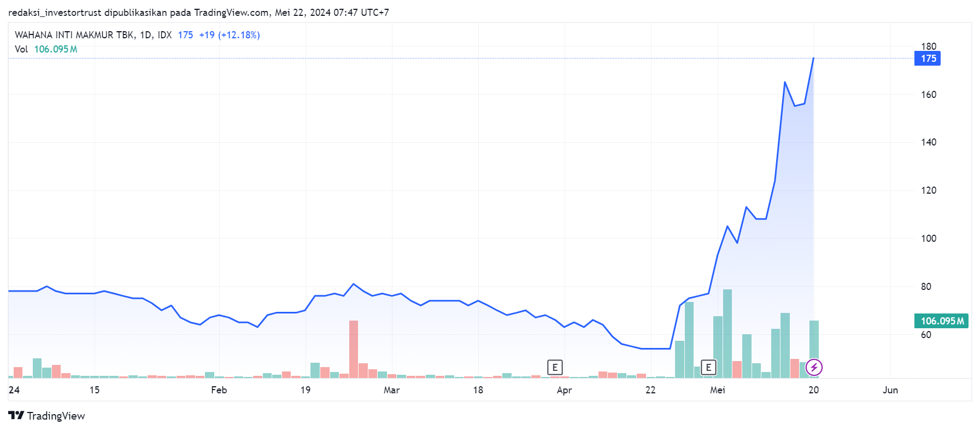Click the TradingView logo icon
Screen dimensions: 980x430
click(16, 416)
